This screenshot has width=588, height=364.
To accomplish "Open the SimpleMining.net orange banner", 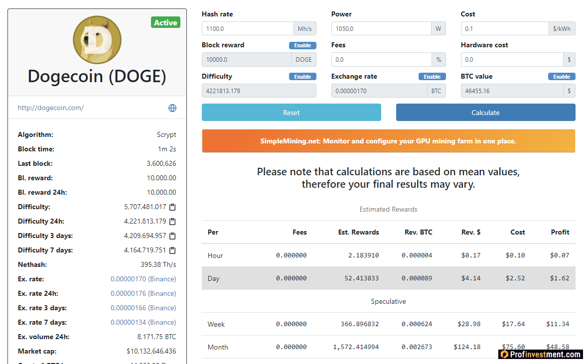I will click(388, 141).
